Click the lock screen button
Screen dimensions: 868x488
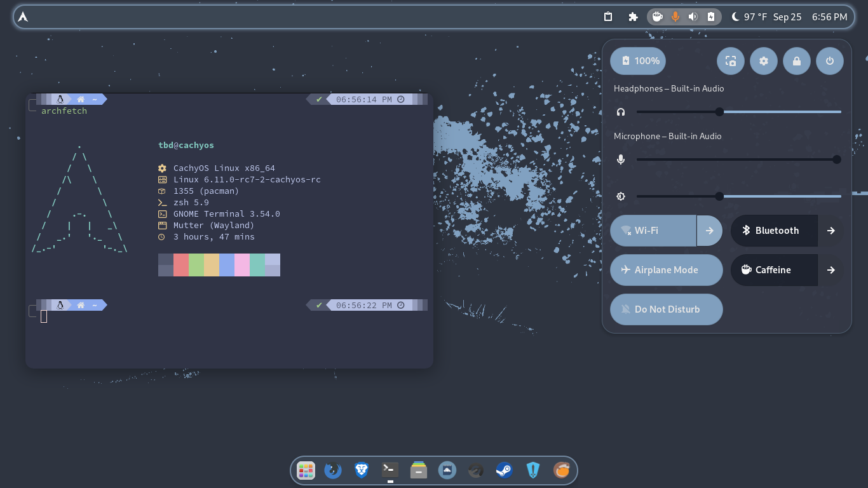pos(797,60)
